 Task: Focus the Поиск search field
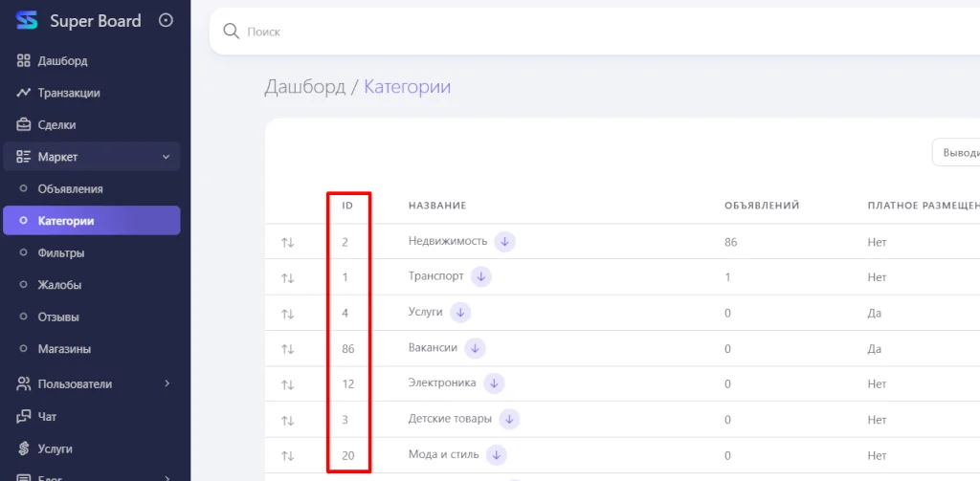pyautogui.click(x=574, y=32)
